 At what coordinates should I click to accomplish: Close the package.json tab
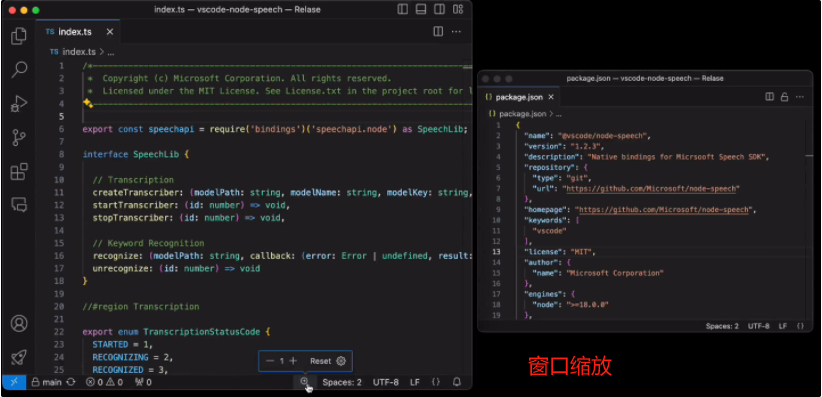click(x=551, y=97)
